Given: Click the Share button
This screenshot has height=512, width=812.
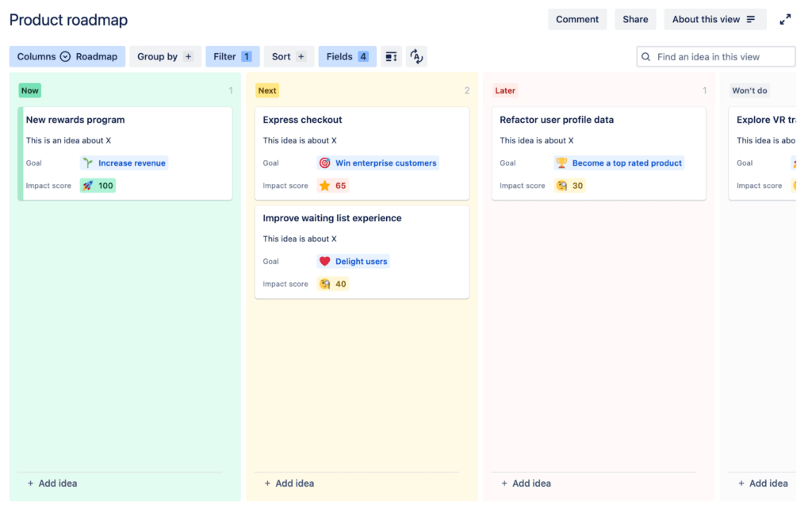Looking at the screenshot, I should click(634, 18).
